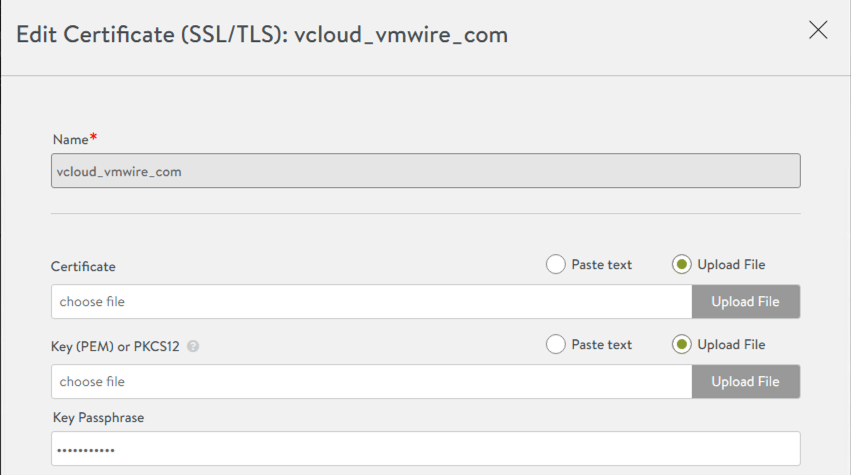Screen dimensions: 851x475
Task: Click the masked dots in Key Passphrase
Action: pyautogui.click(x=86, y=450)
